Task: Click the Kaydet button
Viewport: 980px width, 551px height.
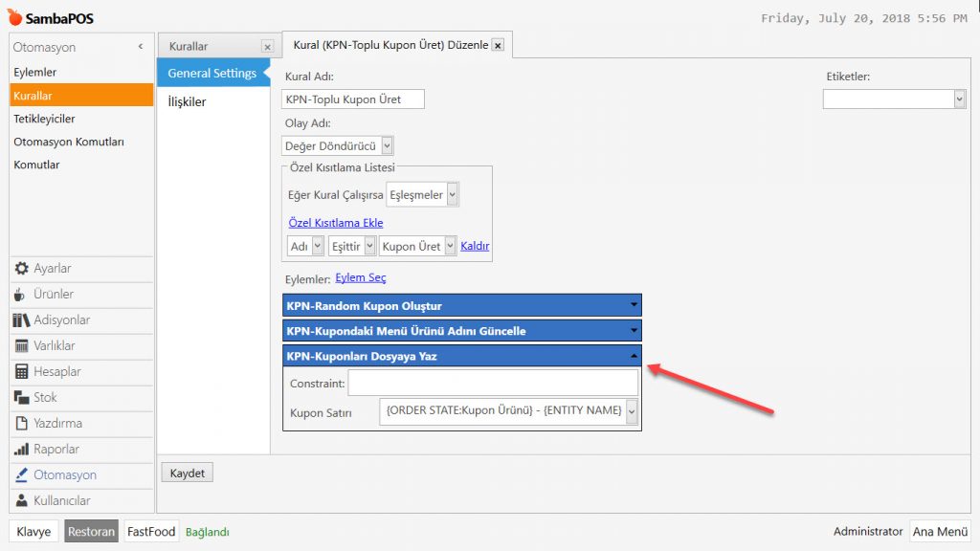Action: (x=187, y=474)
